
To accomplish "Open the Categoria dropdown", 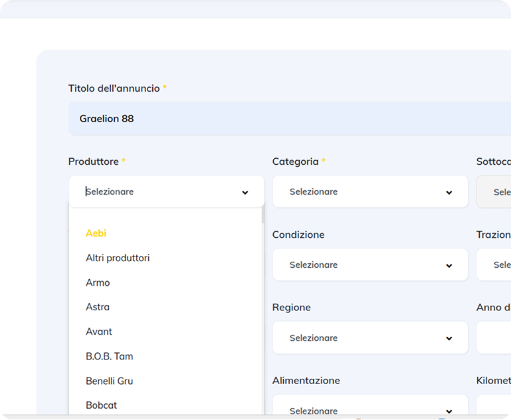I will coord(371,191).
